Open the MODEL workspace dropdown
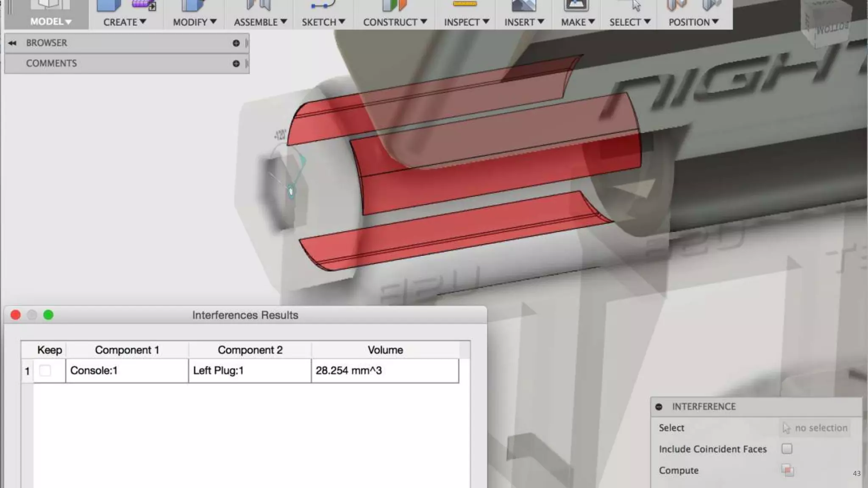 [50, 22]
